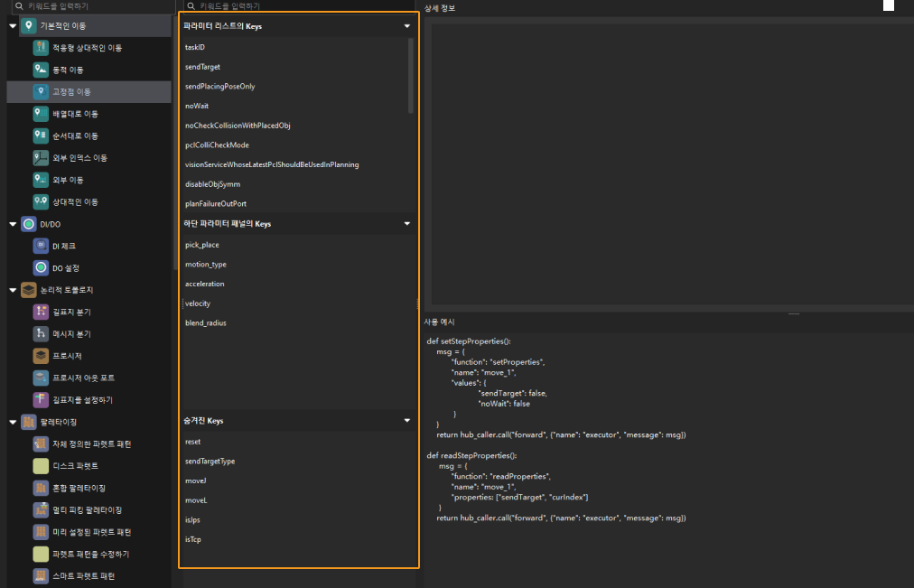Collapse the 기본적인 이동 tree group
This screenshot has height=588, width=914.
[13, 26]
